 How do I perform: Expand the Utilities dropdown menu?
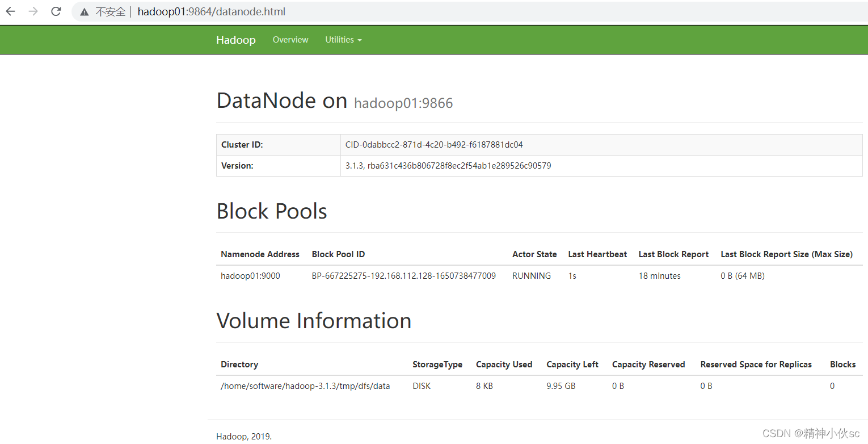(x=343, y=40)
